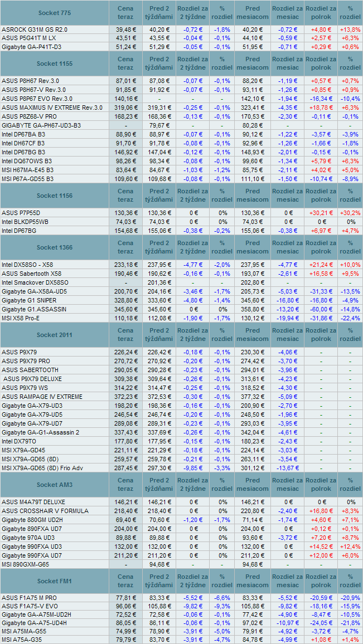Click the +12,4% percentage cell
The height and width of the screenshot is (644, 363).
click(x=350, y=547)
